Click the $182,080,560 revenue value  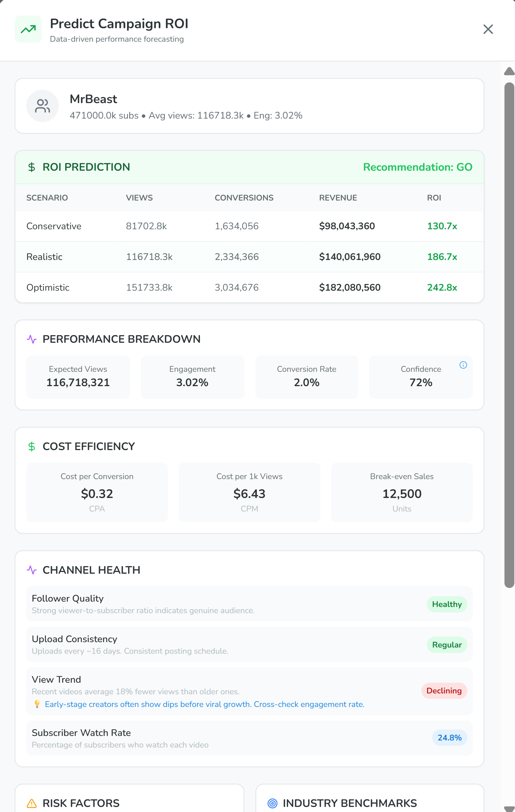[x=350, y=287]
